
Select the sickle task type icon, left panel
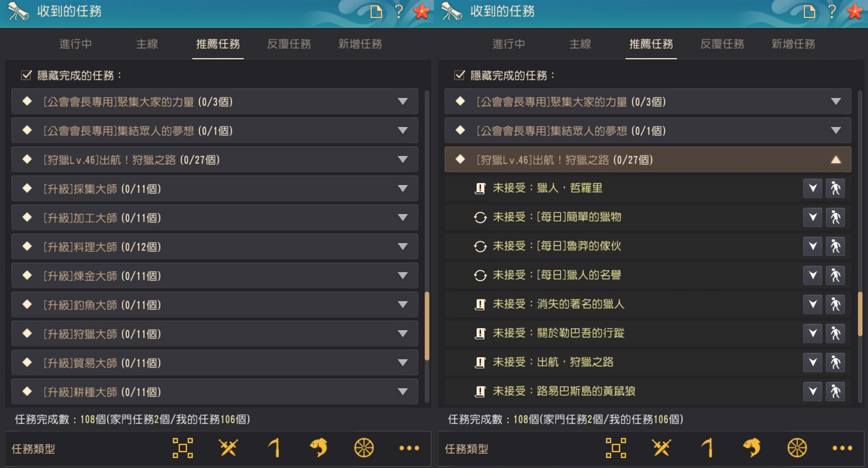point(274,448)
